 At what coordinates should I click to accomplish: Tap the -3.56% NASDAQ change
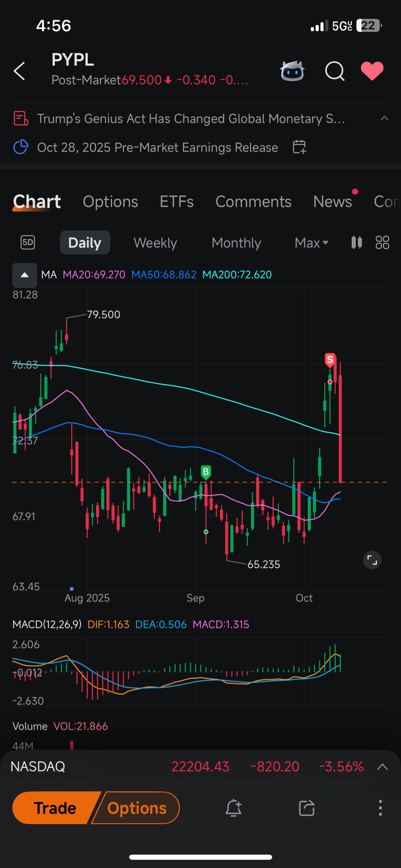341,767
